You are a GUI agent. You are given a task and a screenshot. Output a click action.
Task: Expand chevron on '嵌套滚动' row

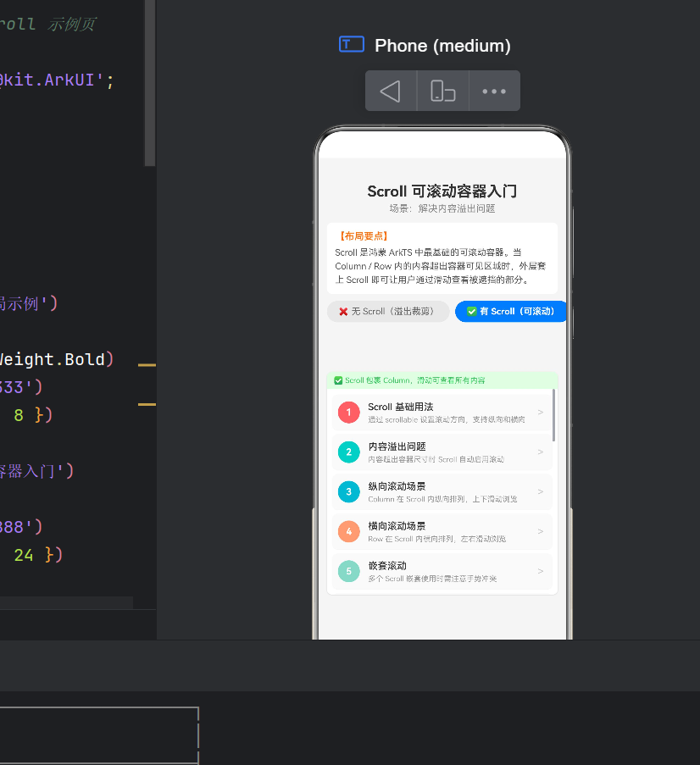[541, 571]
